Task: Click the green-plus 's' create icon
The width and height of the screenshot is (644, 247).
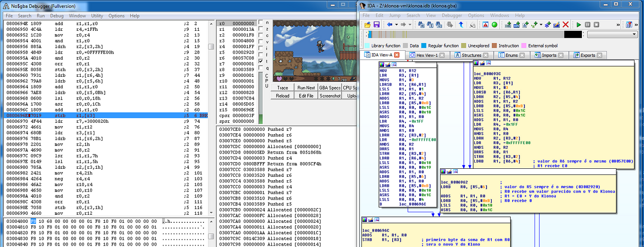Action: click(x=534, y=24)
